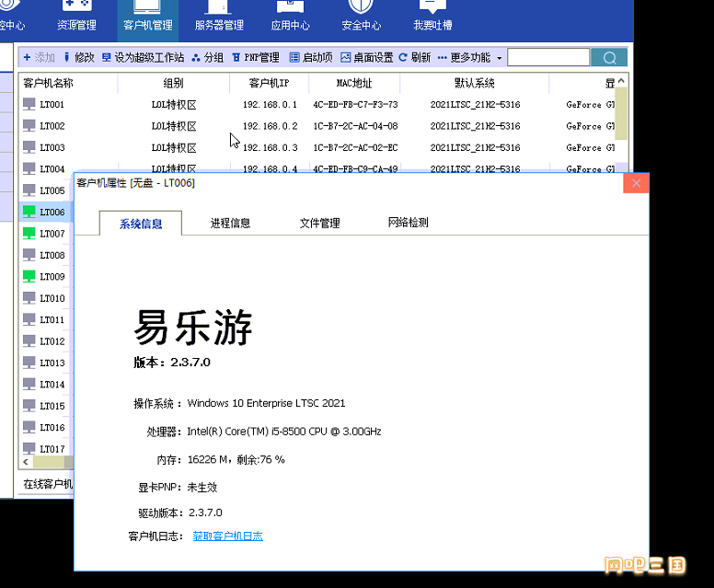The height and width of the screenshot is (588, 714).
Task: Click the green monitor icon for LT006
Action: [29, 212]
